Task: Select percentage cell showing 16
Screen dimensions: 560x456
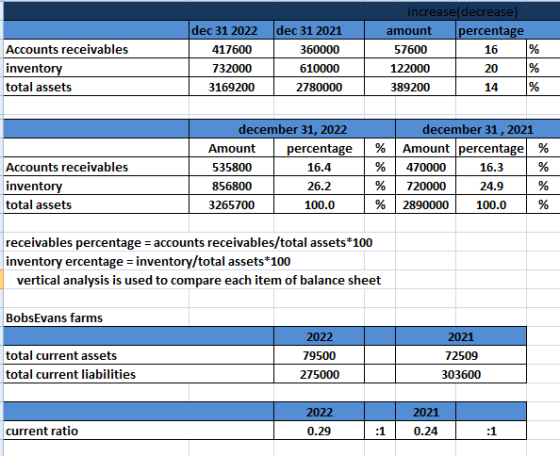Action: coord(491,49)
